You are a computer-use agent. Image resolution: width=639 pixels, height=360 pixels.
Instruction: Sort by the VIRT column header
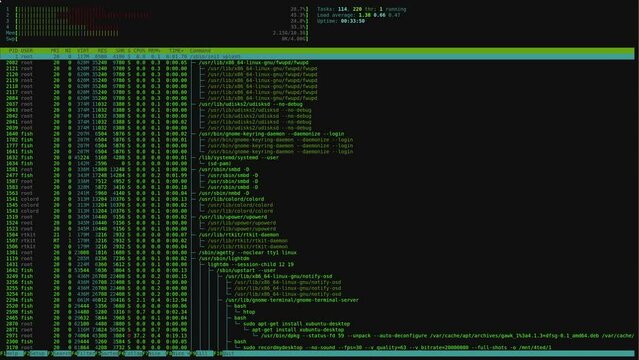[x=83, y=51]
